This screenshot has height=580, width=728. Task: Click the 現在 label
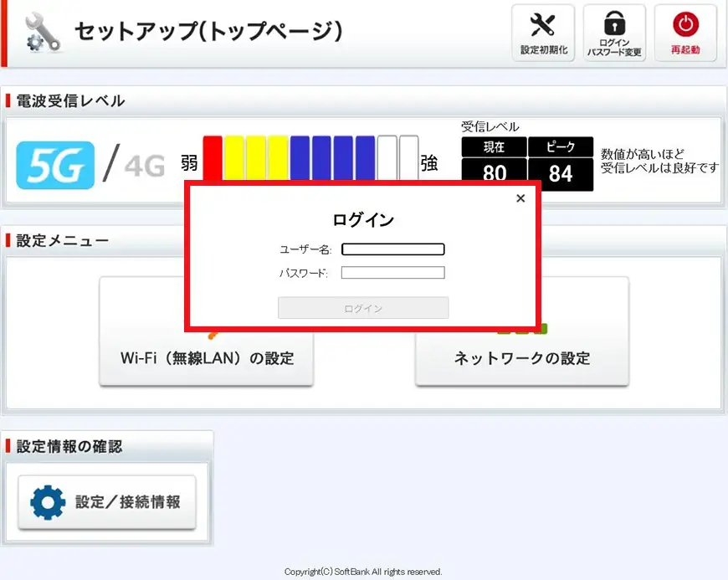[x=494, y=146]
